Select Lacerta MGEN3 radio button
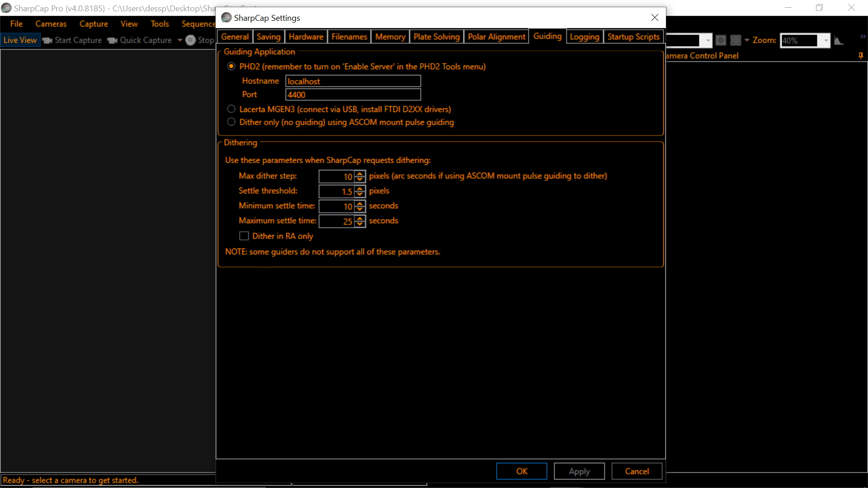868x488 pixels. [x=231, y=109]
